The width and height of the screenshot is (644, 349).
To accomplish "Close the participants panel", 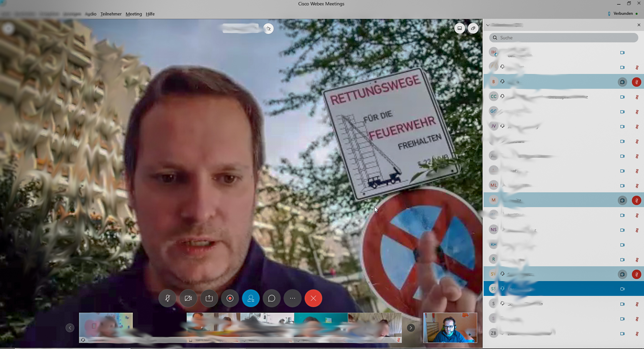I will pos(639,25).
